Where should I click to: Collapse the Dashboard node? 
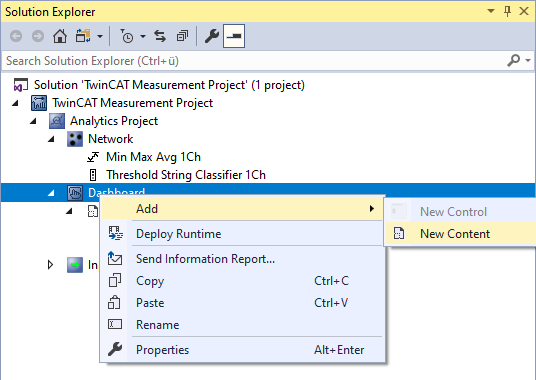[51, 193]
